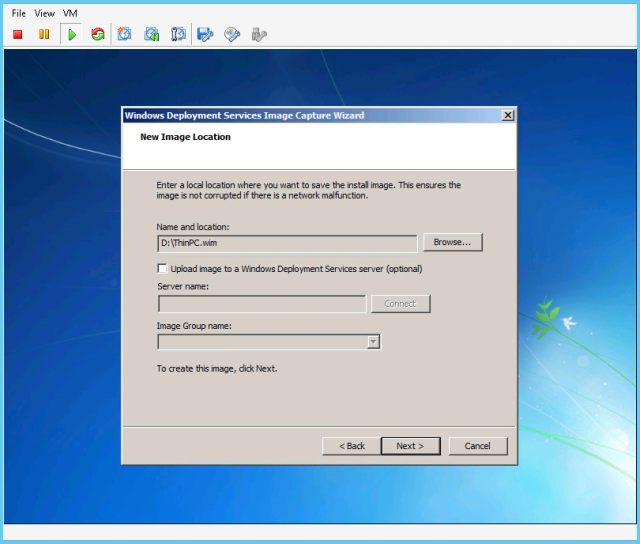Click the CD/DVD drive icon
This screenshot has height=544, width=640.
point(232,34)
